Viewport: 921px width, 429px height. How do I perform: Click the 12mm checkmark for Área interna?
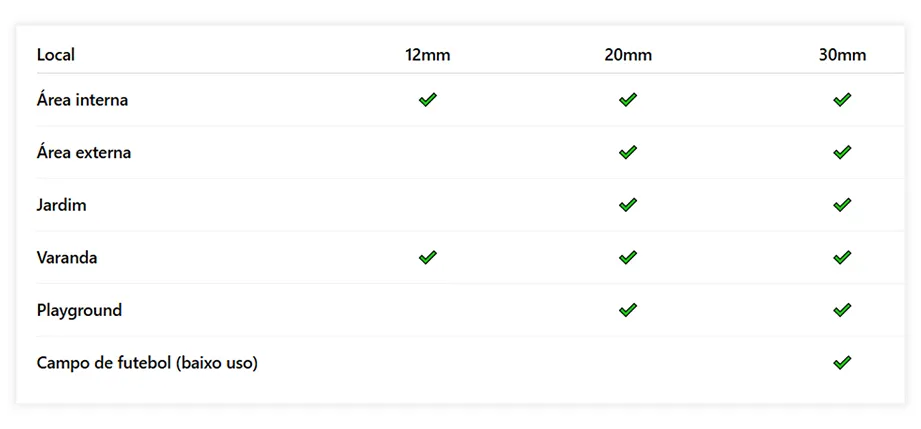click(x=428, y=100)
